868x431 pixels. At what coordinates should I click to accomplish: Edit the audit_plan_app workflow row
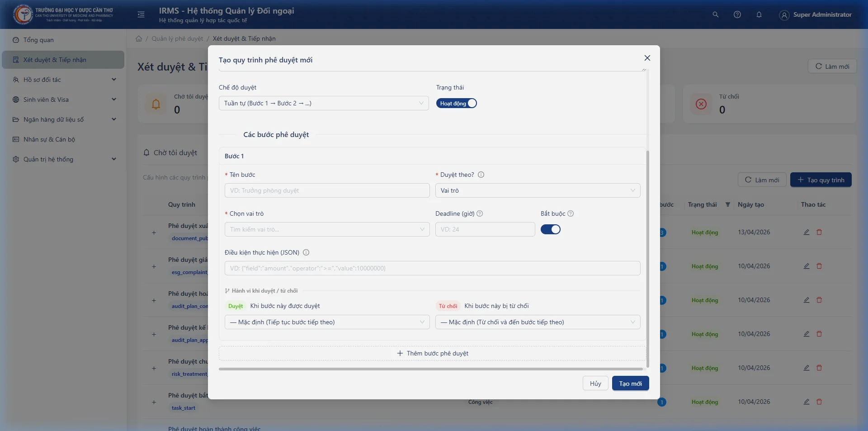807,334
